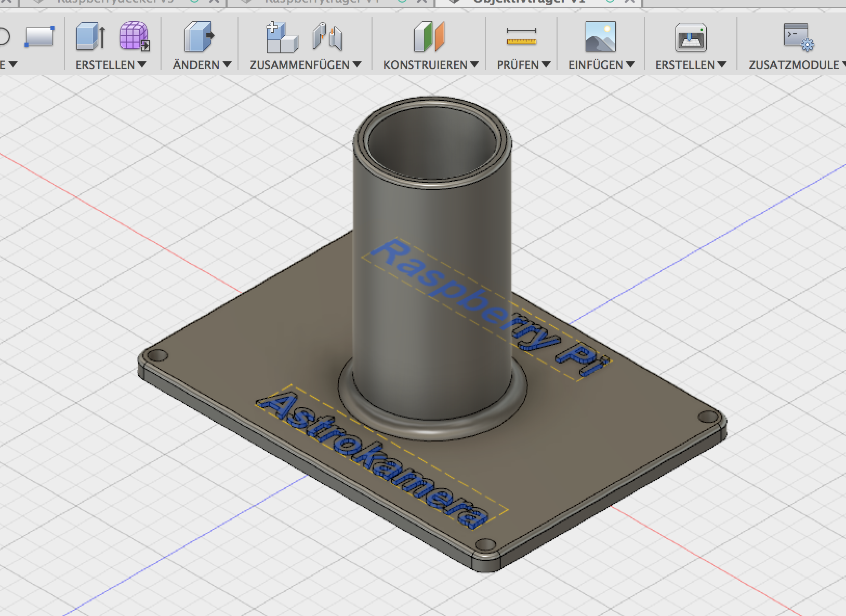Expand the ERSTELLEN dropdown under the 3D print icon
The height and width of the screenshot is (616, 846).
pyautogui.click(x=691, y=65)
